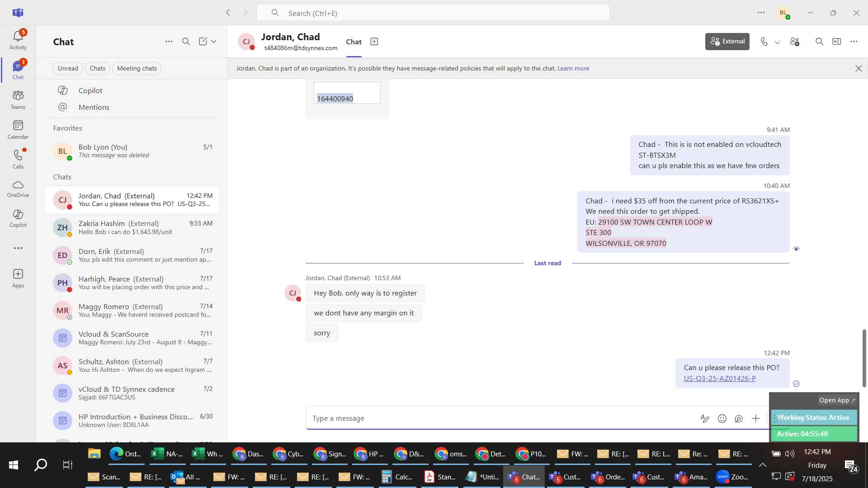Open Vcloud & ScanSource meeting chat
The image size is (868, 488).
coord(132,338)
